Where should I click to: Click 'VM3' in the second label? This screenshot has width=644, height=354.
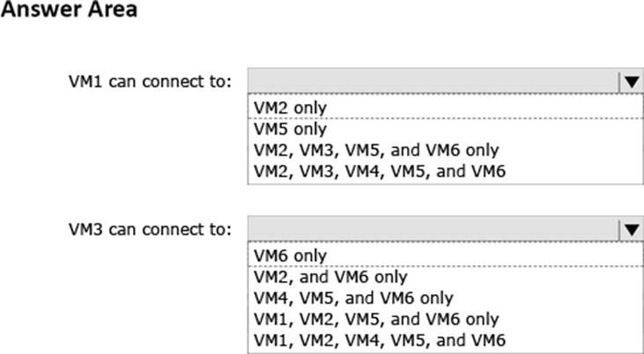point(85,230)
